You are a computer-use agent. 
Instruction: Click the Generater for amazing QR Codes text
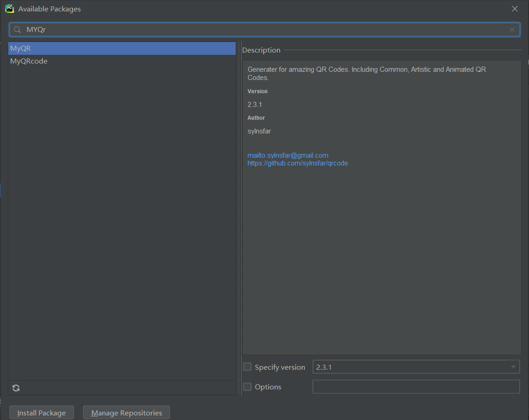(367, 73)
